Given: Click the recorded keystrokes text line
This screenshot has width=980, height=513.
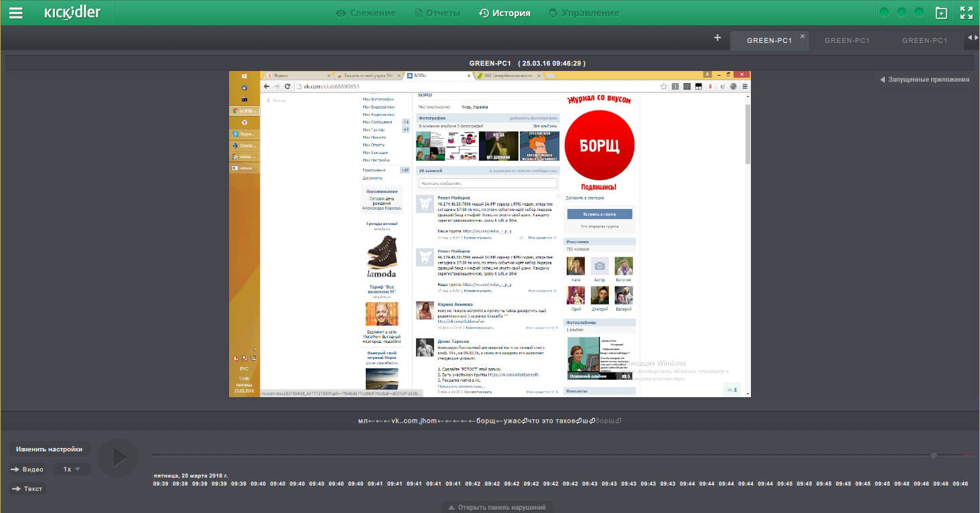Looking at the screenshot, I should [490, 421].
